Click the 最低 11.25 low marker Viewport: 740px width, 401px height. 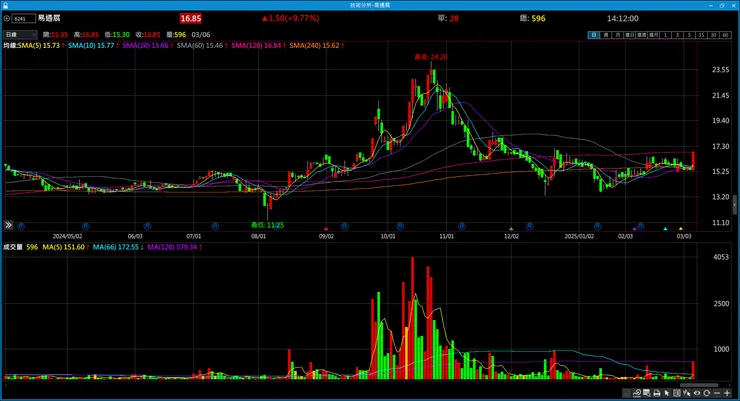tap(268, 225)
